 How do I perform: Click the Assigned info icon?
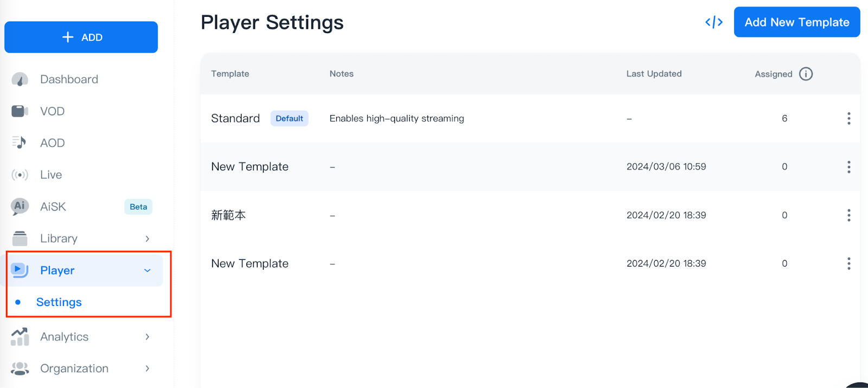[806, 74]
